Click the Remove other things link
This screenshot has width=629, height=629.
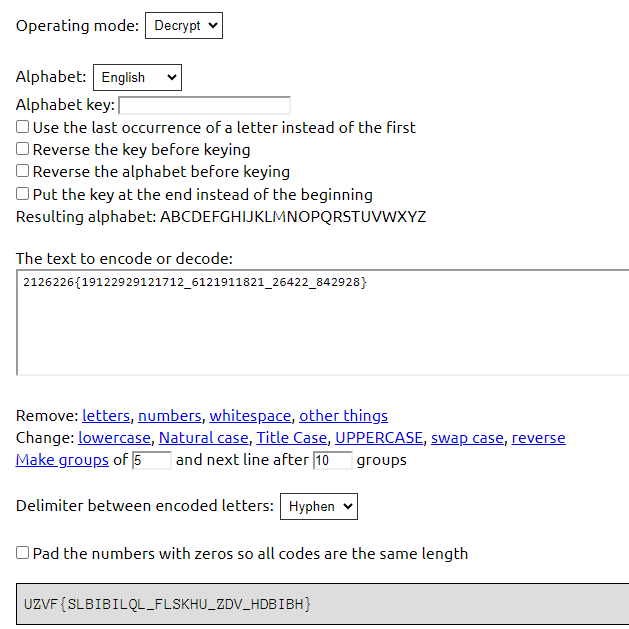pos(343,416)
